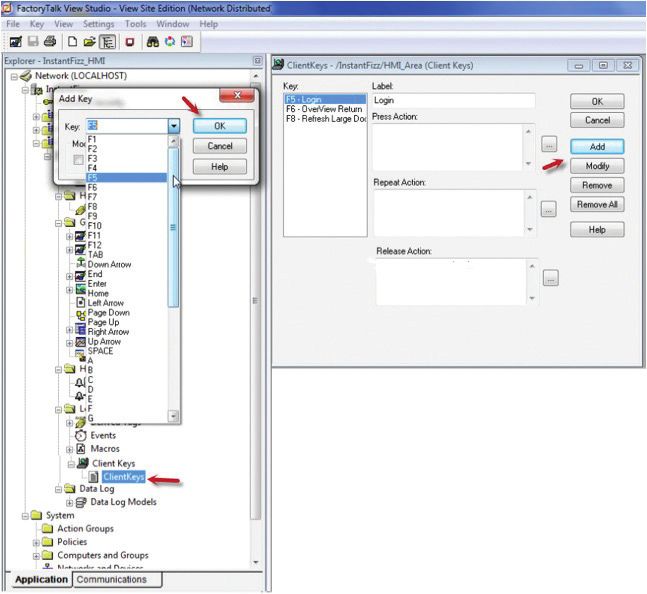Click the Action Groups folder icon
647x594 pixels.
point(48,528)
